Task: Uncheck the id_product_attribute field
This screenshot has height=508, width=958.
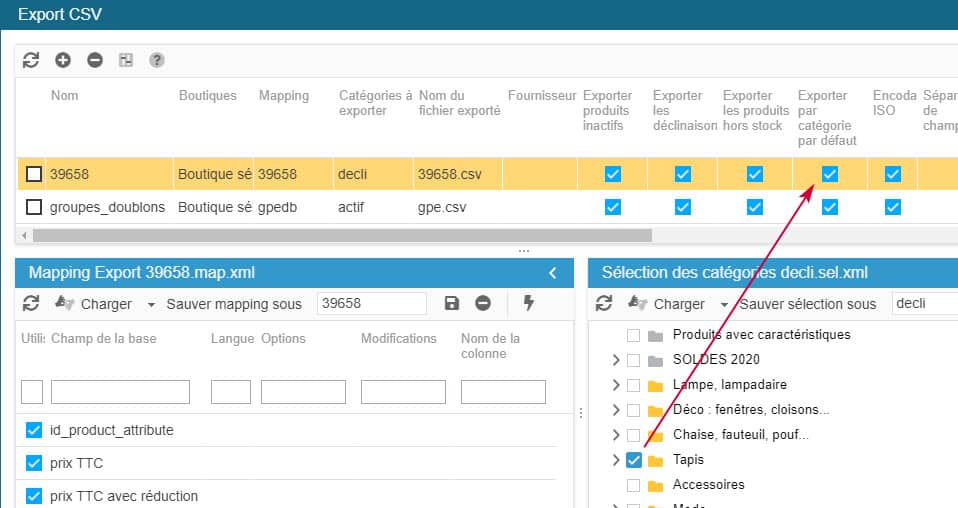Action: [x=34, y=430]
